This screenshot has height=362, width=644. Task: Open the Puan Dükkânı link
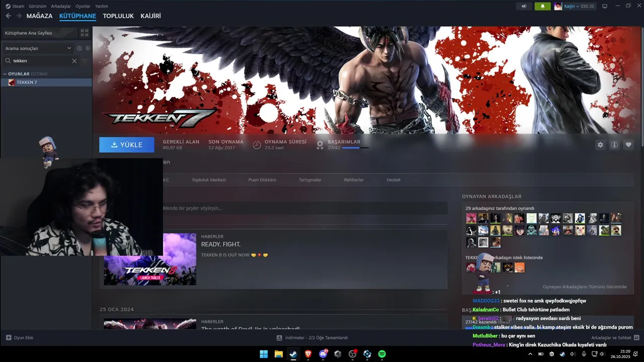(x=262, y=179)
